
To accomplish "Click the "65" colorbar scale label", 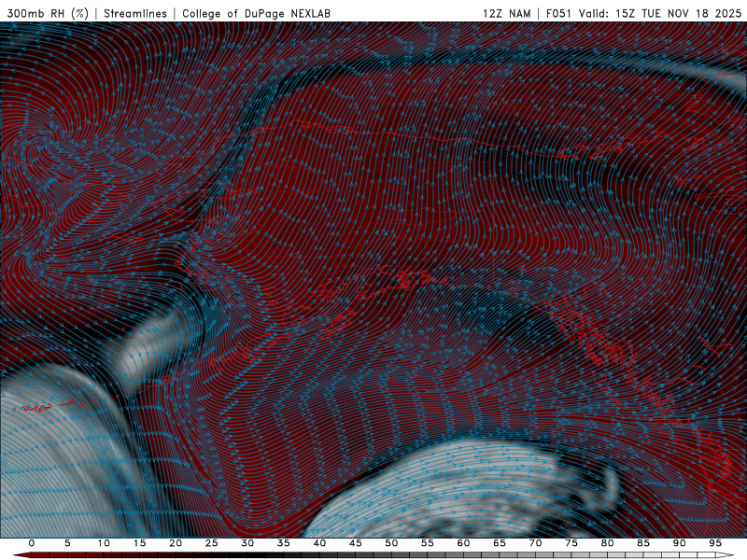I will click(500, 543).
